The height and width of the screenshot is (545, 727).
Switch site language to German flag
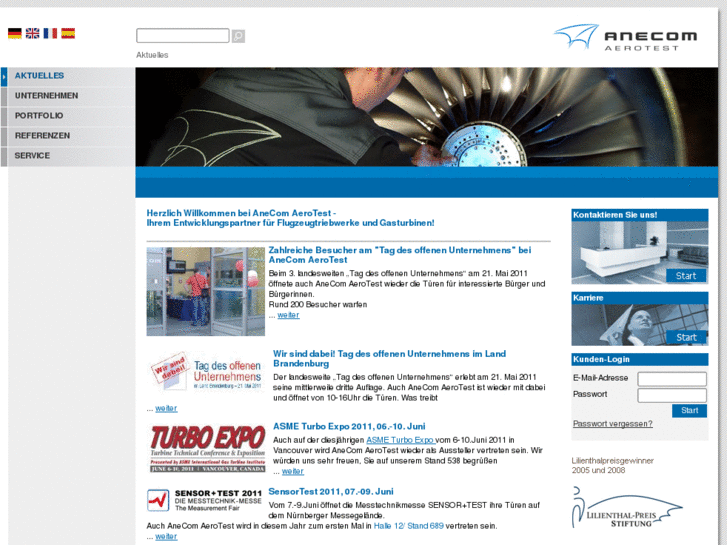15,33
